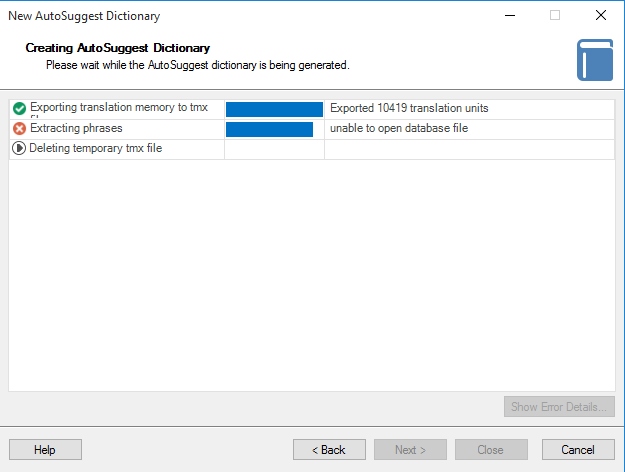Click the blue AutoSuggest dictionary book icon

[595, 60]
